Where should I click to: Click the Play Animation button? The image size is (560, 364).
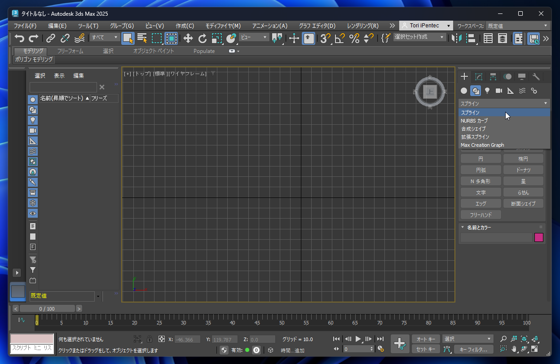tap(358, 339)
